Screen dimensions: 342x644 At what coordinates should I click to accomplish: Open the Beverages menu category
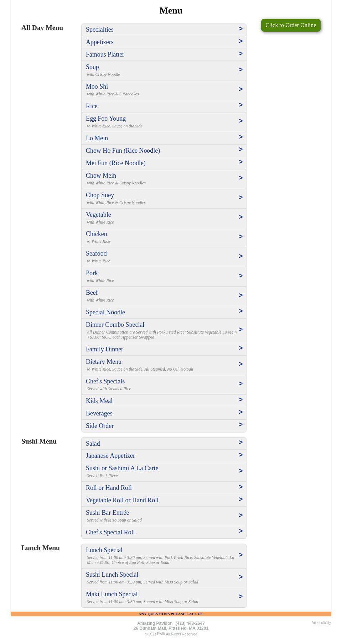(x=99, y=413)
